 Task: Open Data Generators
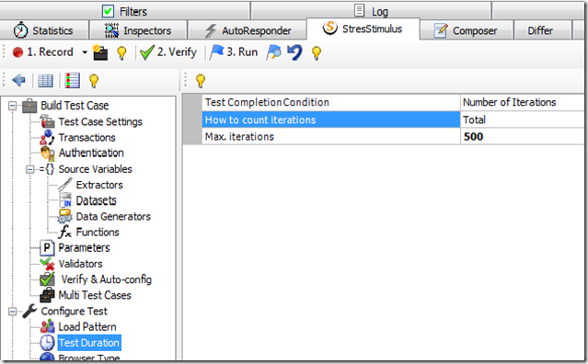point(113,216)
